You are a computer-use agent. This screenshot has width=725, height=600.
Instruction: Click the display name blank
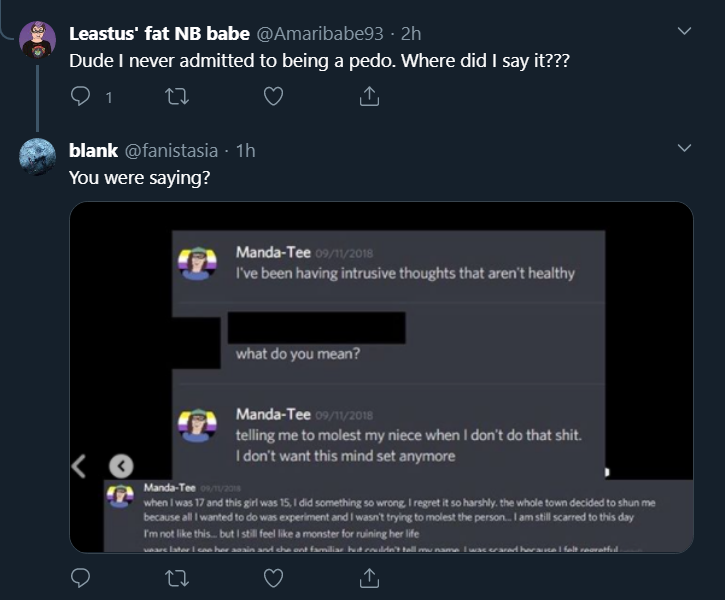pos(93,150)
